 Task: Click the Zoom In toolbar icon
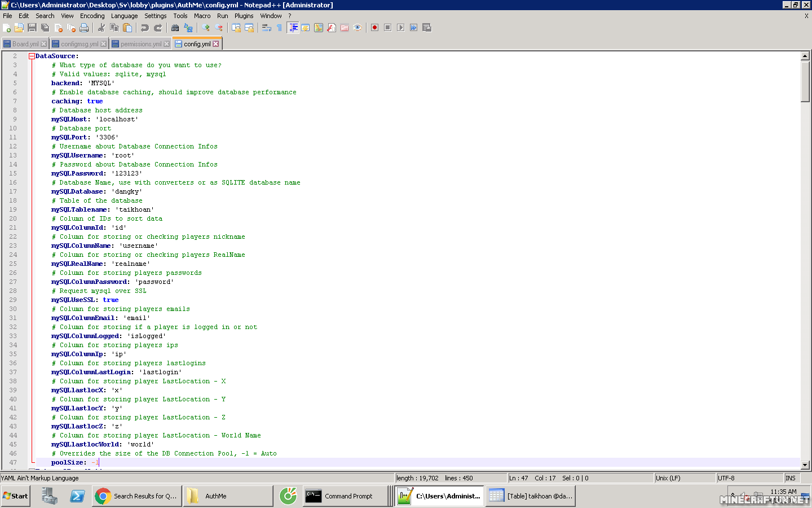[206, 28]
